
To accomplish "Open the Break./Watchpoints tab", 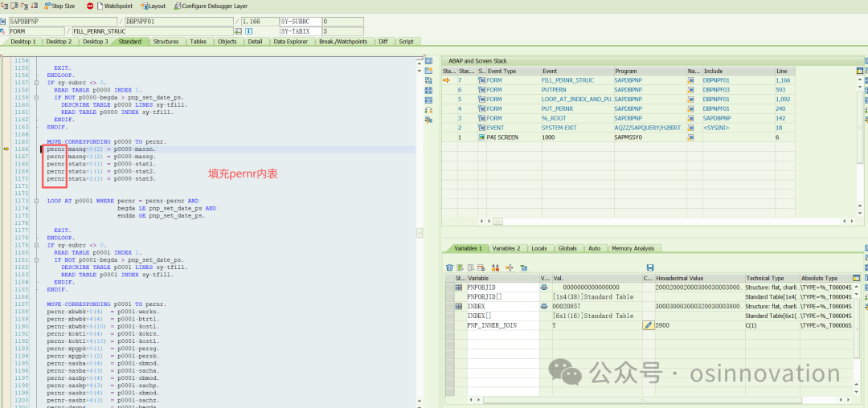I will (345, 42).
